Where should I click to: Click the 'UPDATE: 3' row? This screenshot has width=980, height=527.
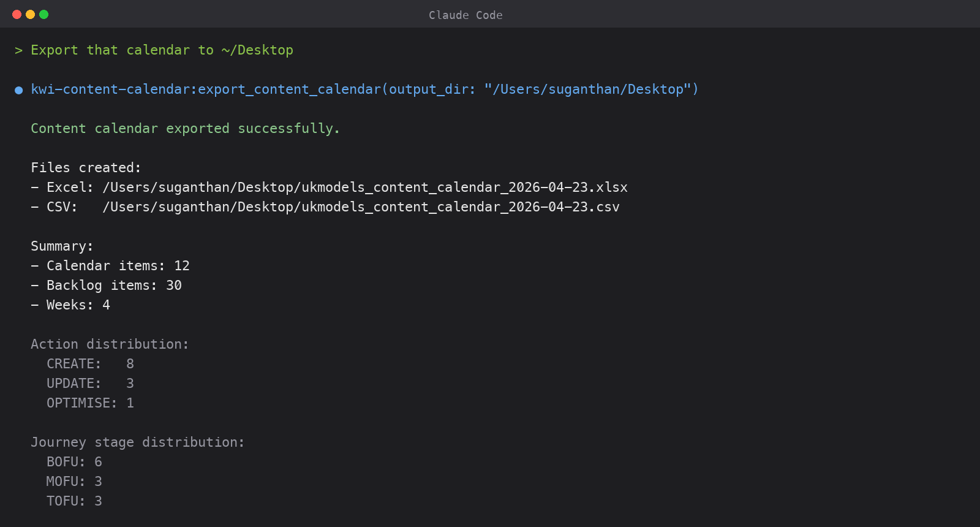pos(90,384)
